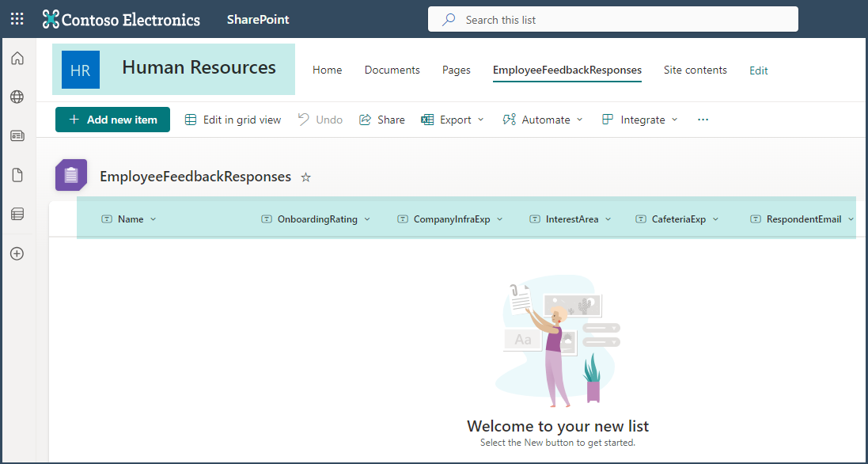Click the HR site logo tile
The height and width of the screenshot is (464, 868).
[81, 70]
